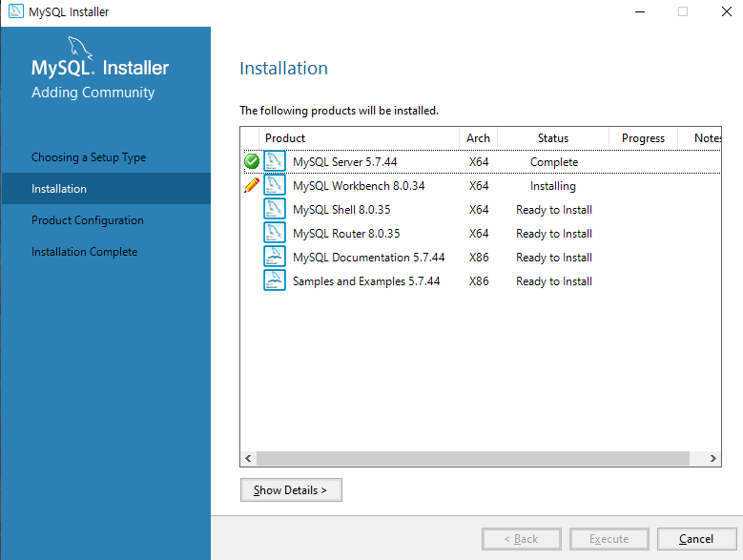Click X64 arch cell of MySQL Shell
This screenshot has height=560, width=743.
click(x=479, y=210)
